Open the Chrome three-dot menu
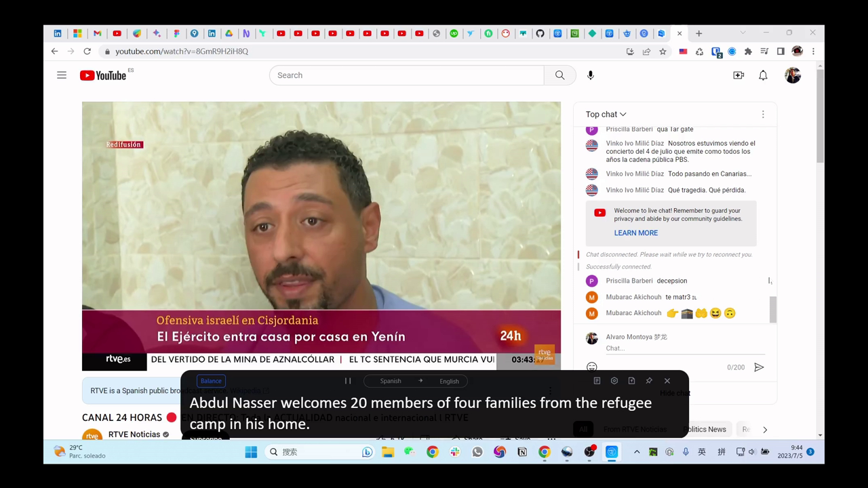The image size is (868, 488). [x=813, y=52]
